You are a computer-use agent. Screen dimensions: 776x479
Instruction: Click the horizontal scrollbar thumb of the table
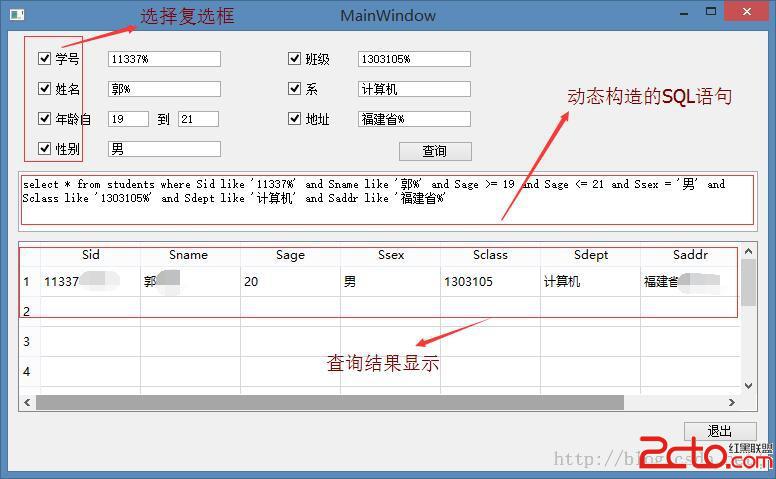coord(330,403)
